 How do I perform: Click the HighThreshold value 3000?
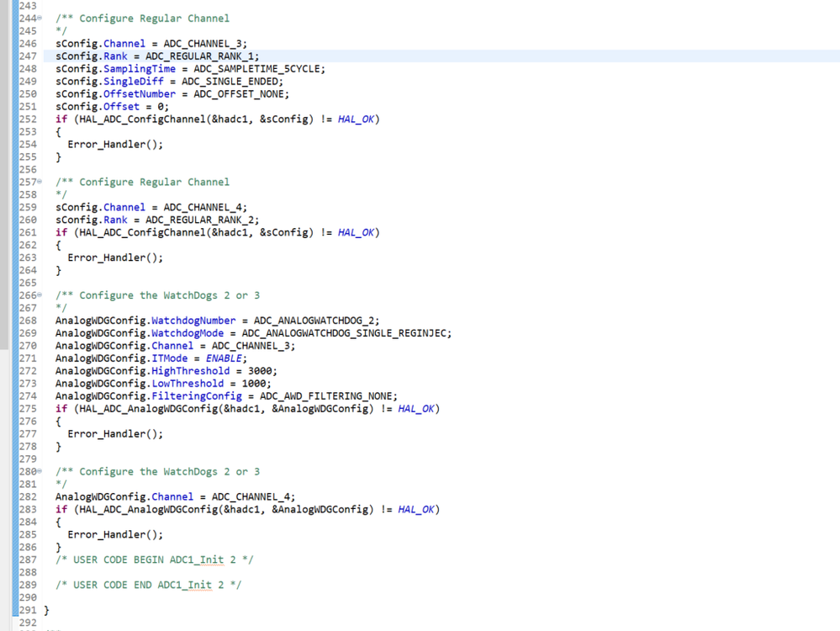(260, 371)
